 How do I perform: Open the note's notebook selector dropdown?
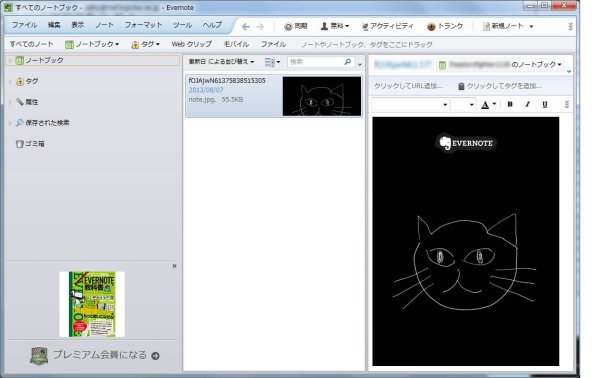500,65
